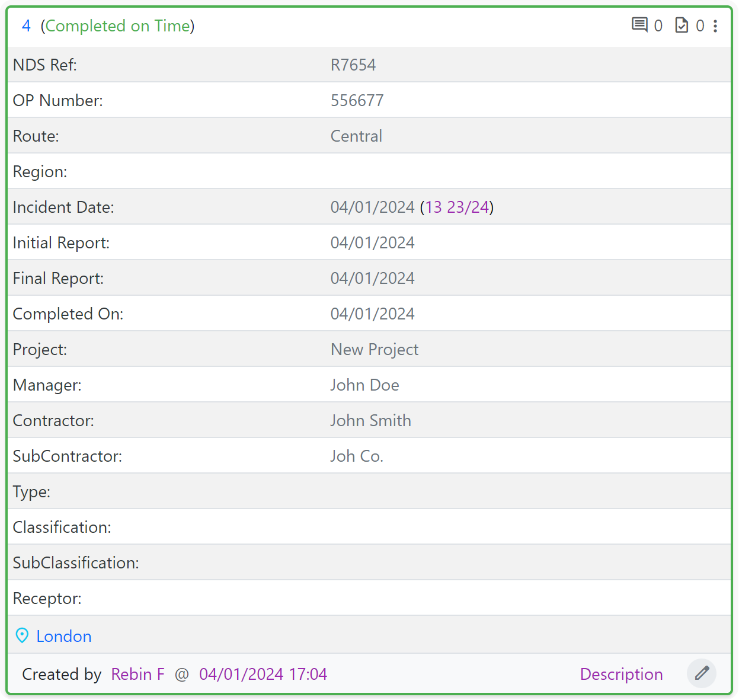Click the Completed On date value
This screenshot has height=700, width=739.
[x=372, y=314]
